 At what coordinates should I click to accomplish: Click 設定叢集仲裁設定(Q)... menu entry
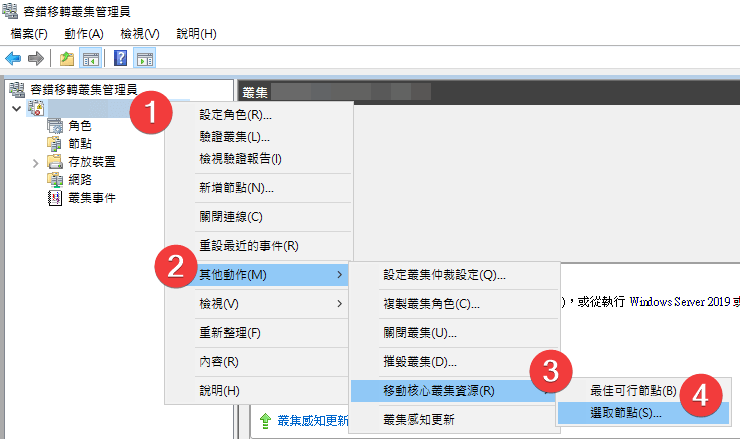point(444,274)
